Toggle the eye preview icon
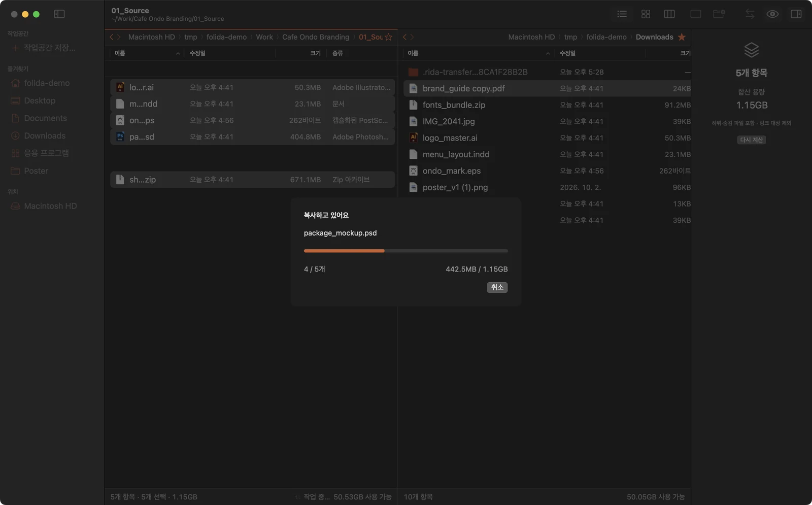Viewport: 812px width, 505px height. coord(772,14)
